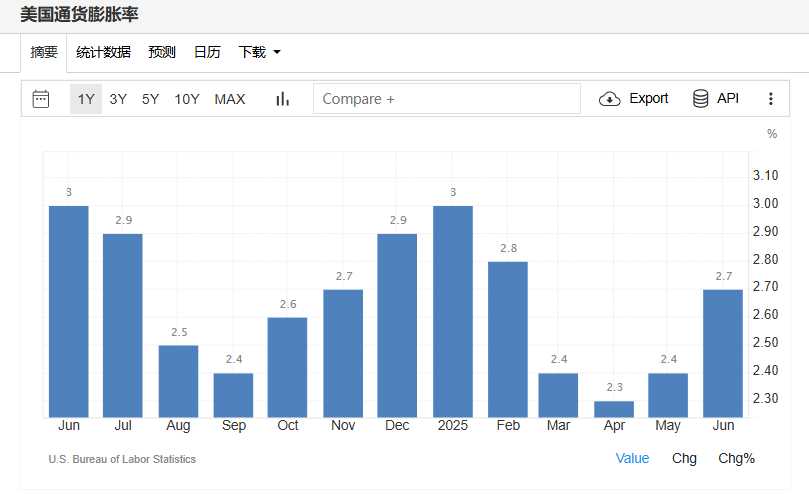
Task: Click the Export cloud download icon
Action: 609,99
